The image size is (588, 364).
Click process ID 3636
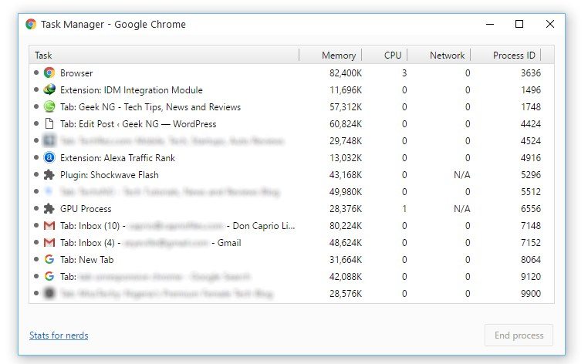(x=531, y=72)
